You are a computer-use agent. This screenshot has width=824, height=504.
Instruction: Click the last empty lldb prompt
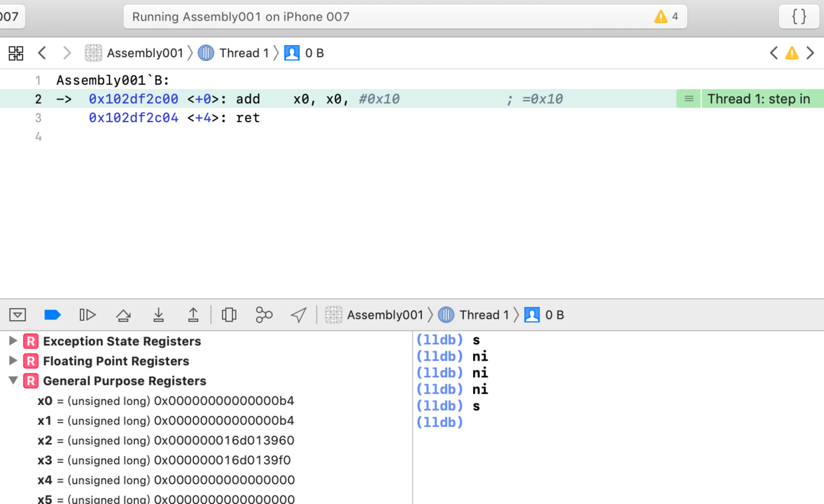click(x=439, y=422)
